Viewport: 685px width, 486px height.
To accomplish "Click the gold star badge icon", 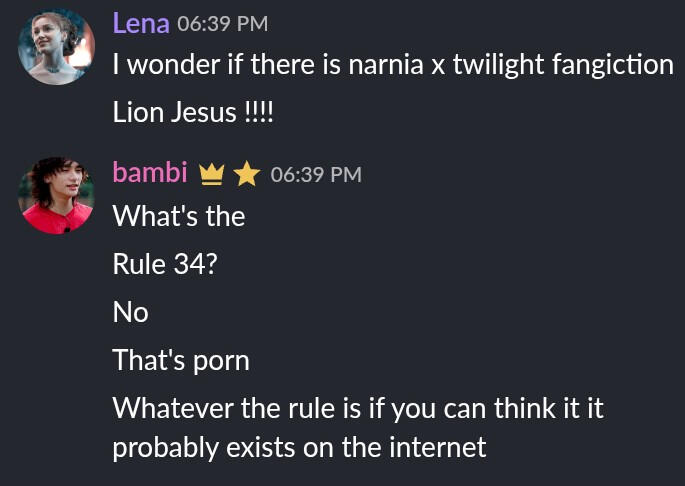I will click(x=246, y=175).
